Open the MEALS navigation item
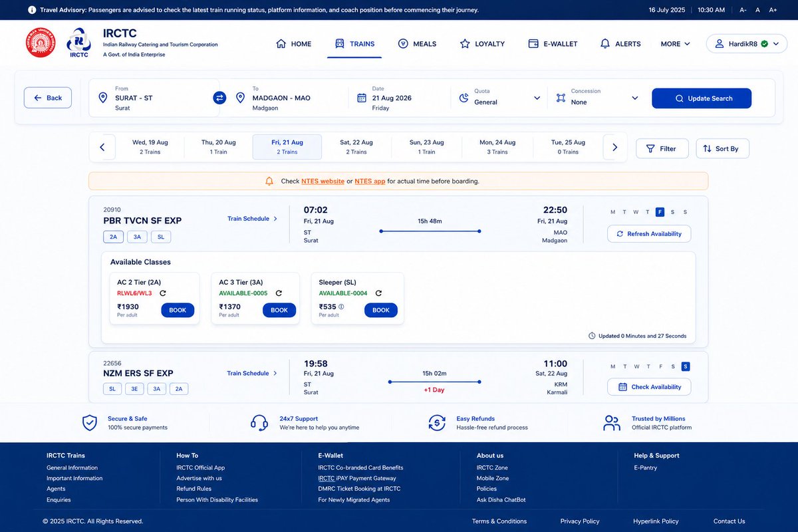This screenshot has width=798, height=532. 417,44
